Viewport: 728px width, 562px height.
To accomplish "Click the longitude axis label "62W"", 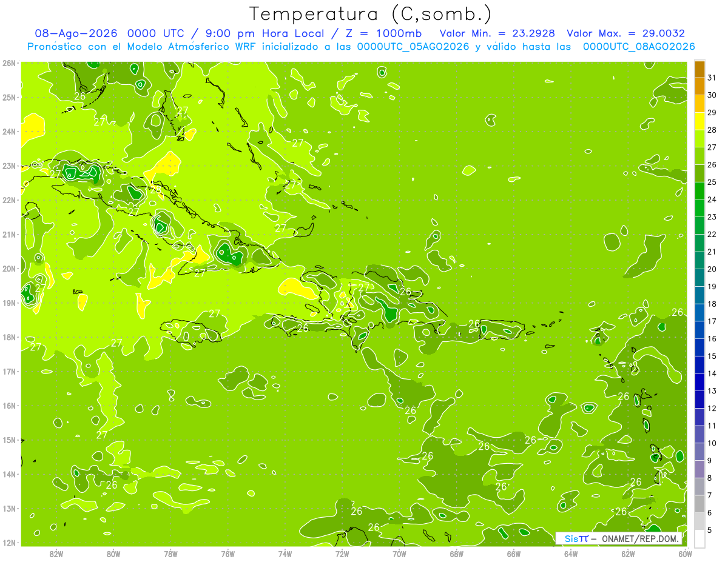I will 628,554.
